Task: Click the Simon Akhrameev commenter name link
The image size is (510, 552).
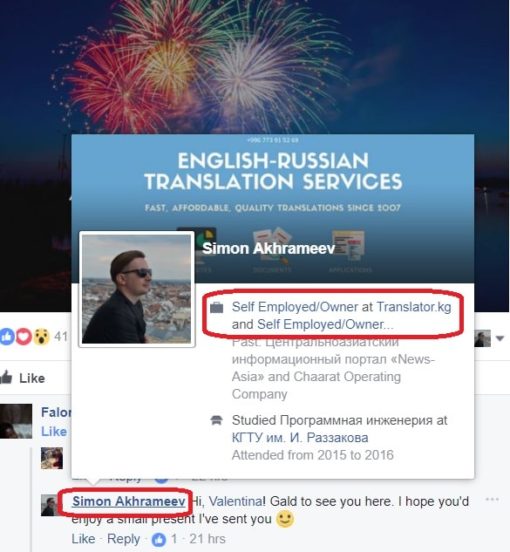Action: coord(128,501)
